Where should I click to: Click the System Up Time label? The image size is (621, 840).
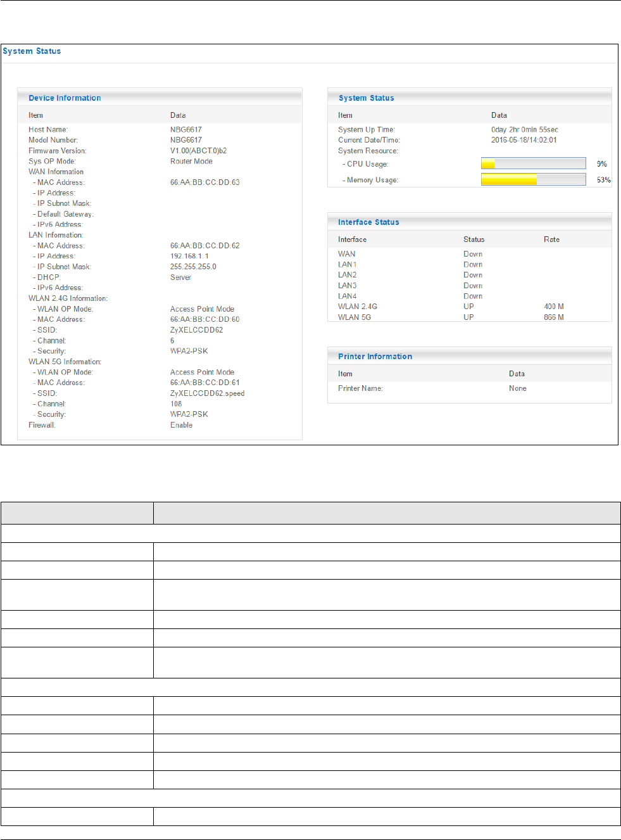pyautogui.click(x=367, y=129)
